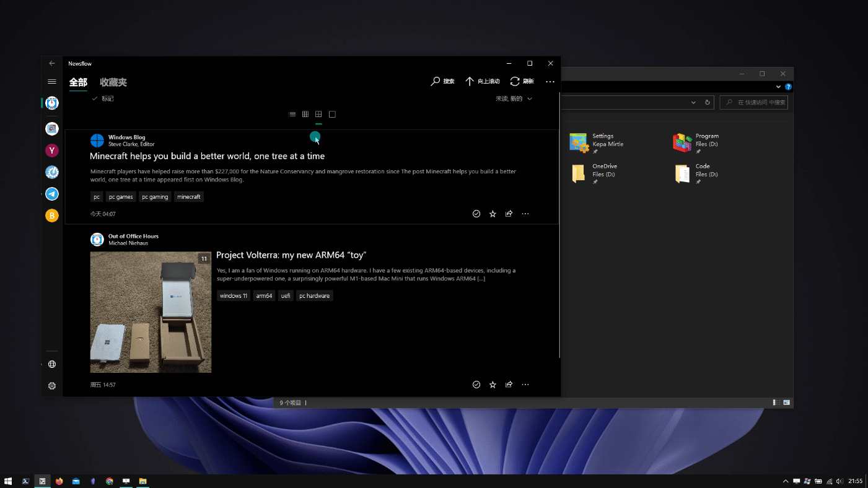Expand File Explorer address bar history dropdown

694,102
